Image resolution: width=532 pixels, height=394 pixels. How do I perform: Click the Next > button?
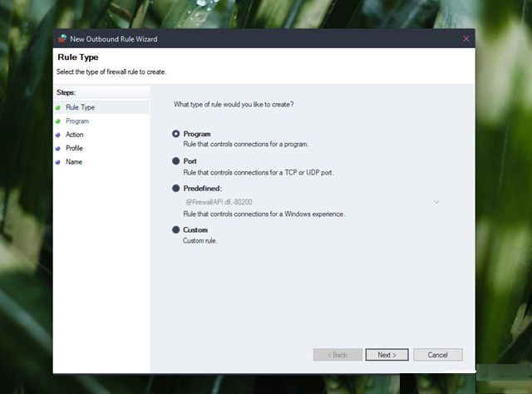point(387,355)
